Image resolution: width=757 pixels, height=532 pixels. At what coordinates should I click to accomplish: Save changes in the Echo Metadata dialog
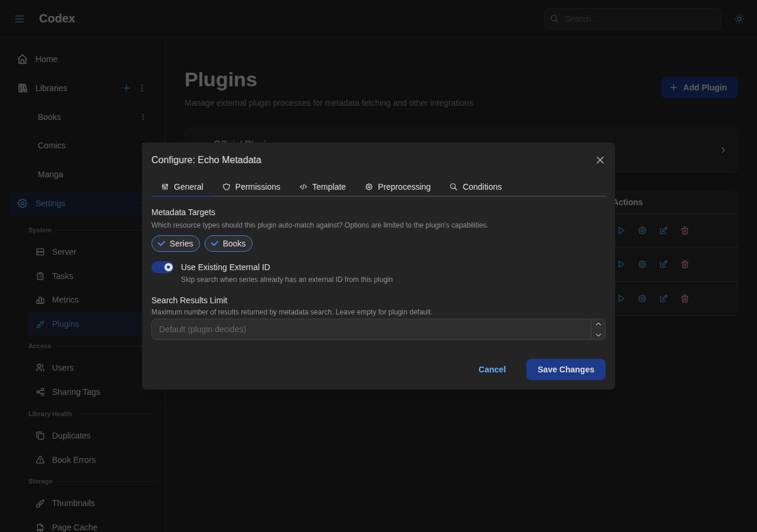coord(565,369)
